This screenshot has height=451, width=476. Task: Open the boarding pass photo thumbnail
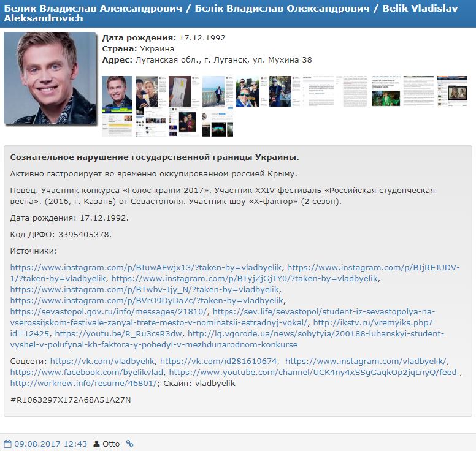coord(184,91)
